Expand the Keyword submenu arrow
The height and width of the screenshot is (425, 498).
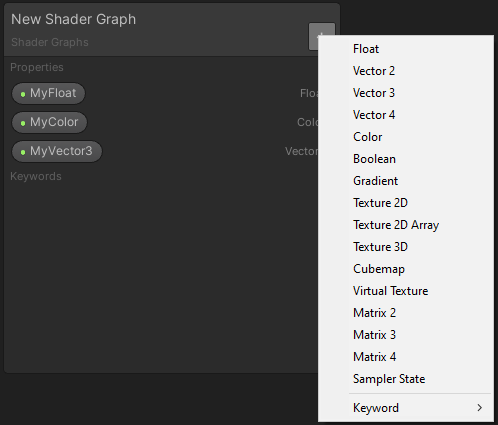480,408
